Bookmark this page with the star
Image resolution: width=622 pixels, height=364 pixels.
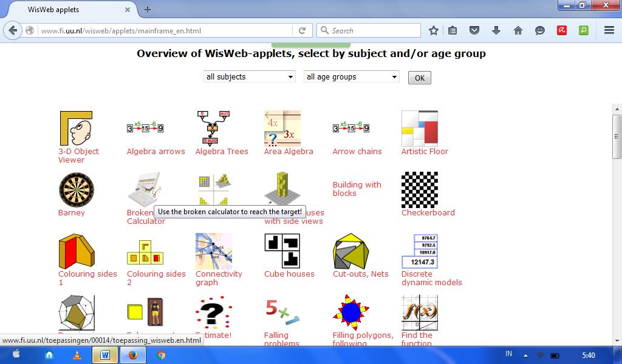(x=433, y=29)
